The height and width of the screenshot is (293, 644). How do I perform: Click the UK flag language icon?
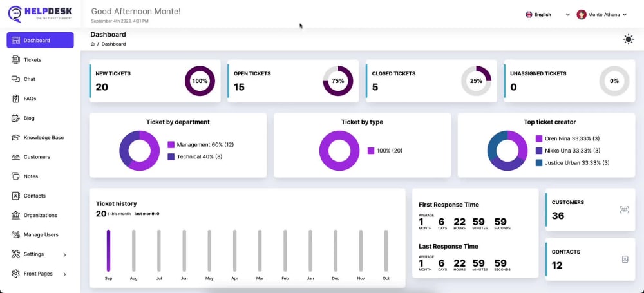pyautogui.click(x=529, y=14)
